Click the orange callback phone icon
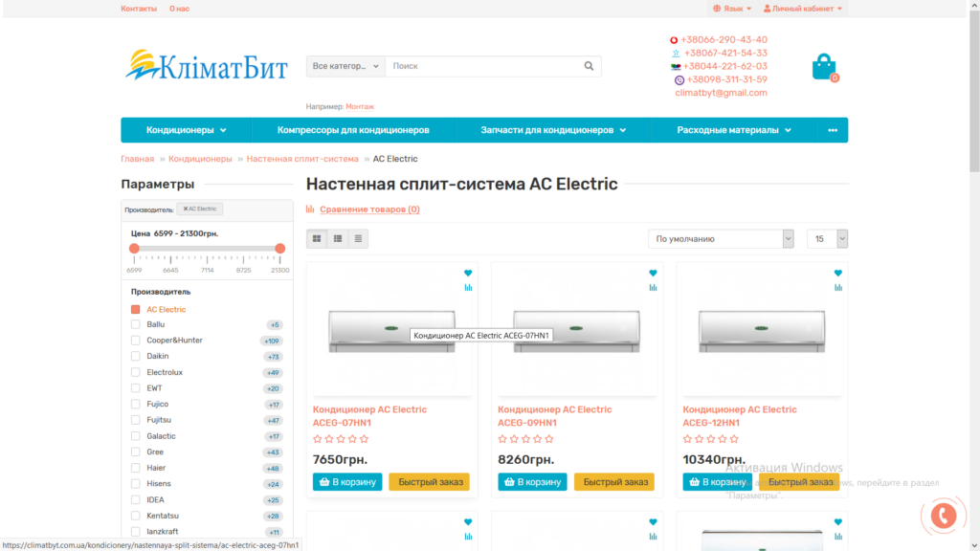Screen dimensions: 980x551 point(943,516)
